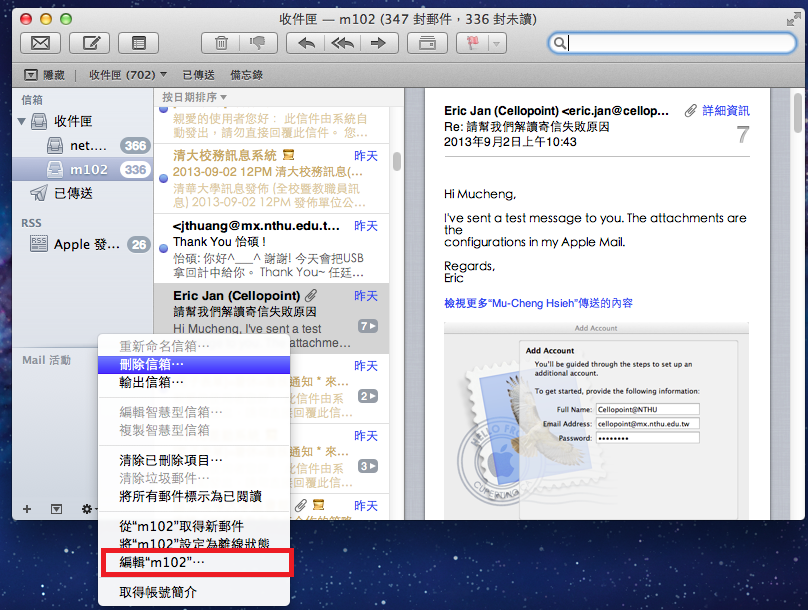Viewport: 808px width, 610px height.
Task: Mark the message as junk with the thumbs-down icon
Action: pos(257,43)
